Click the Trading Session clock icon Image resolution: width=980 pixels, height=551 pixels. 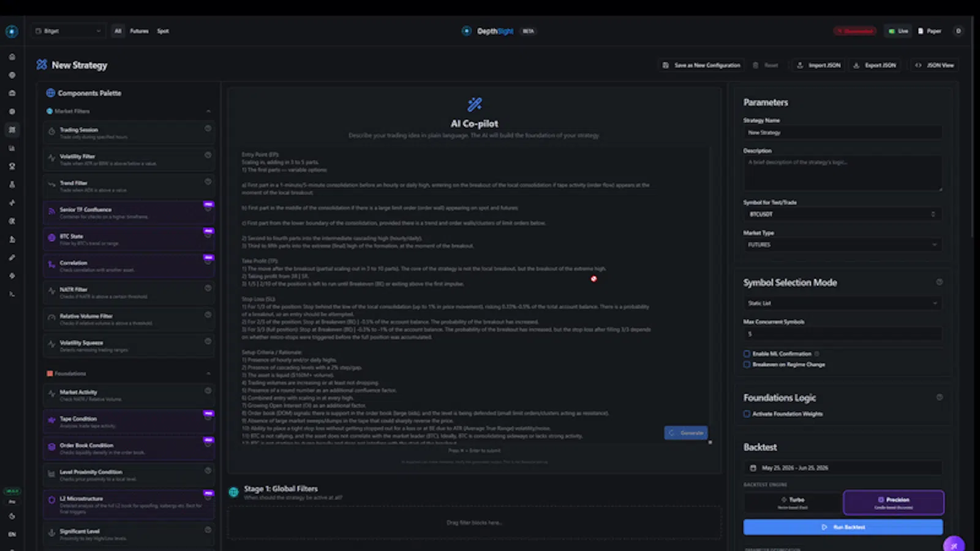[x=51, y=132]
